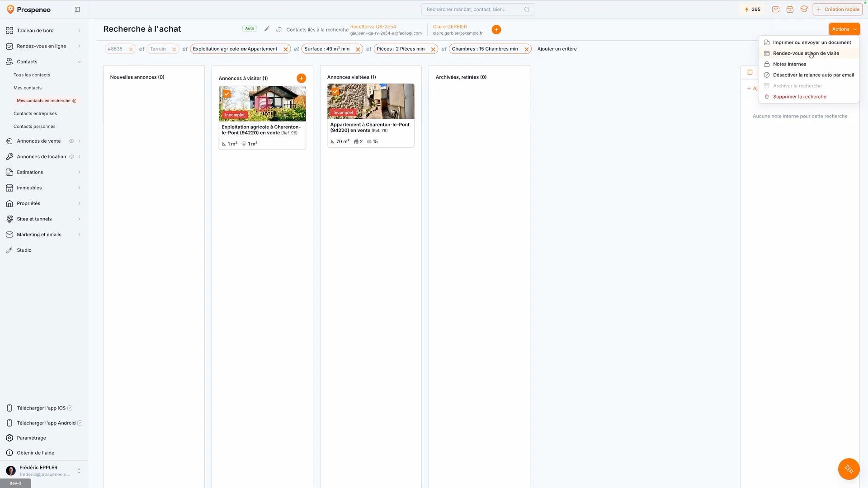Open the mail envelope icon in header

tap(776, 9)
